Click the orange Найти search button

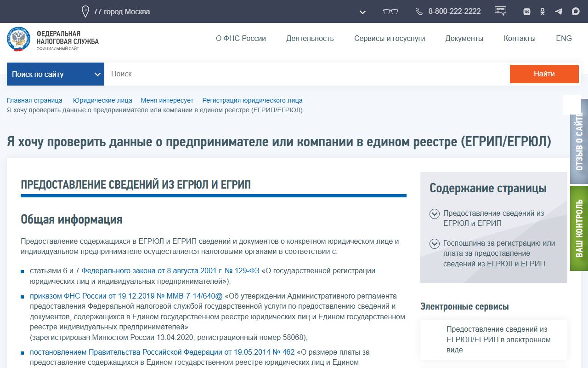[544, 74]
